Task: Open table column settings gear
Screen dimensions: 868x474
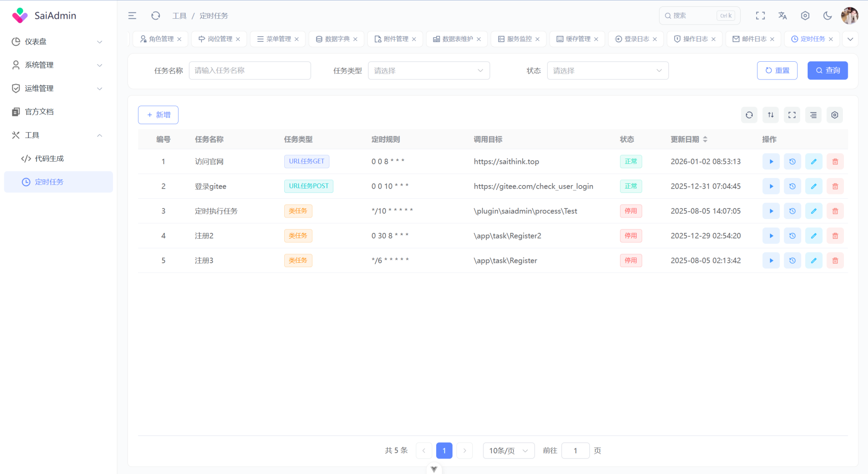Action: 835,115
